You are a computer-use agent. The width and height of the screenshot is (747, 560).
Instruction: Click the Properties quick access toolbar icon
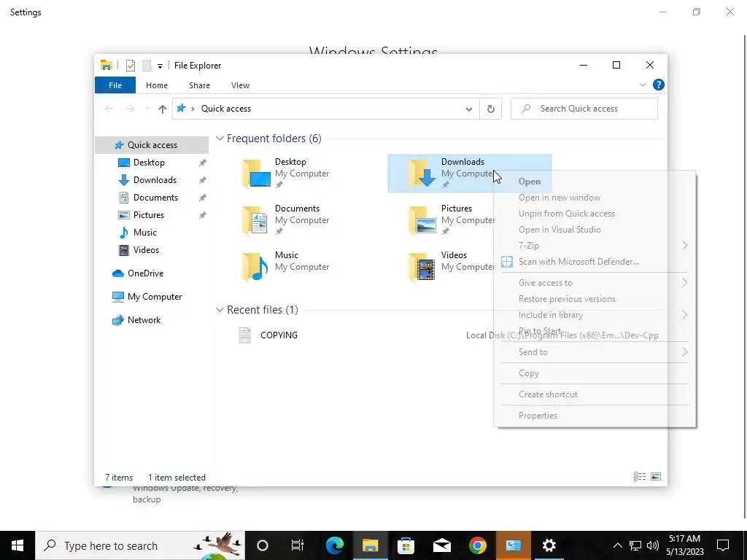coord(130,65)
